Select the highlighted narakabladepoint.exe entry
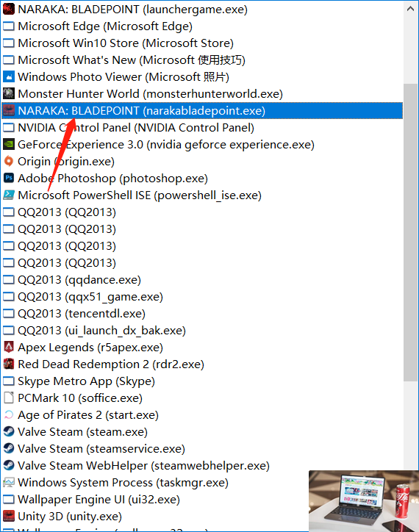The height and width of the screenshot is (532, 419). pos(202,111)
